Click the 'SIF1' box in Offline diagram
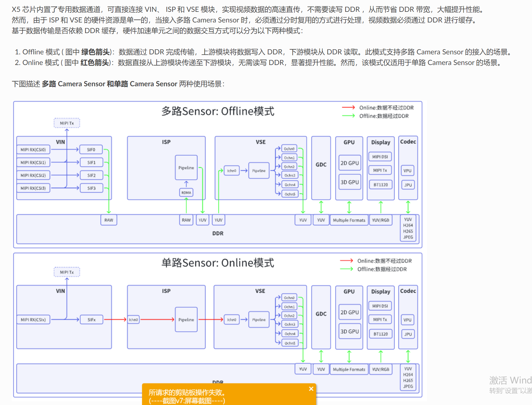The image size is (532, 405). (x=91, y=162)
